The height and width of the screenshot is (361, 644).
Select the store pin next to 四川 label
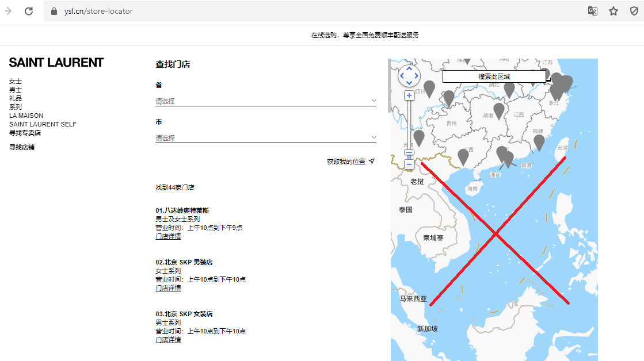click(x=429, y=89)
